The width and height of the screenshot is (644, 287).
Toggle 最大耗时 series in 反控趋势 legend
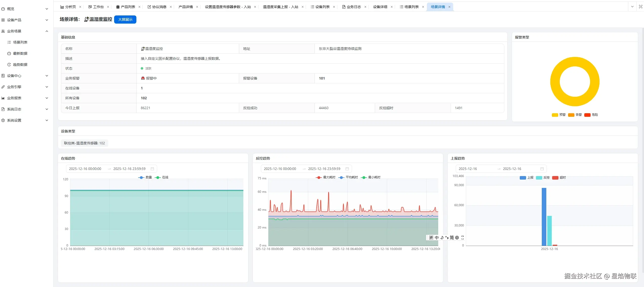point(326,177)
